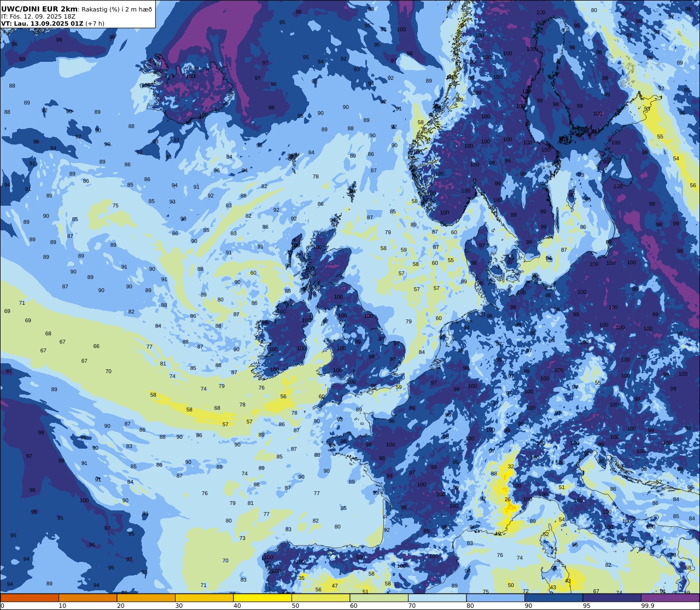Click the legend swatch between 10 and 20

pyautogui.click(x=87, y=598)
